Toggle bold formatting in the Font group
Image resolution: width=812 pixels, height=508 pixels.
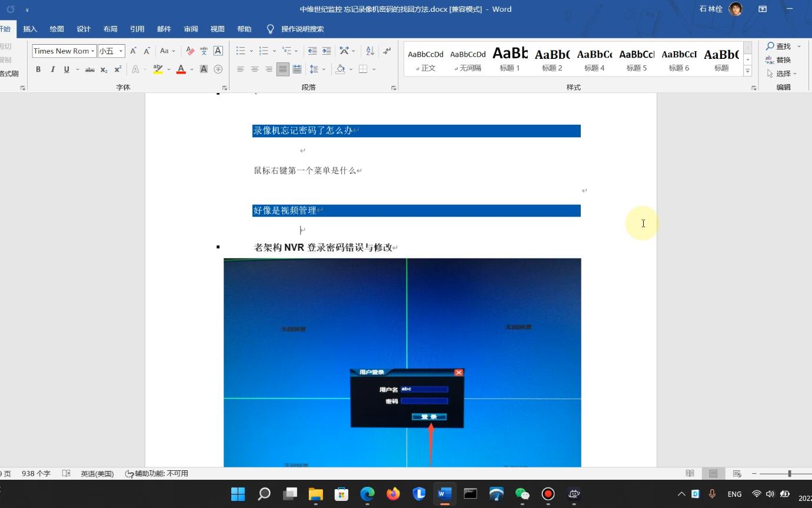tap(38, 69)
